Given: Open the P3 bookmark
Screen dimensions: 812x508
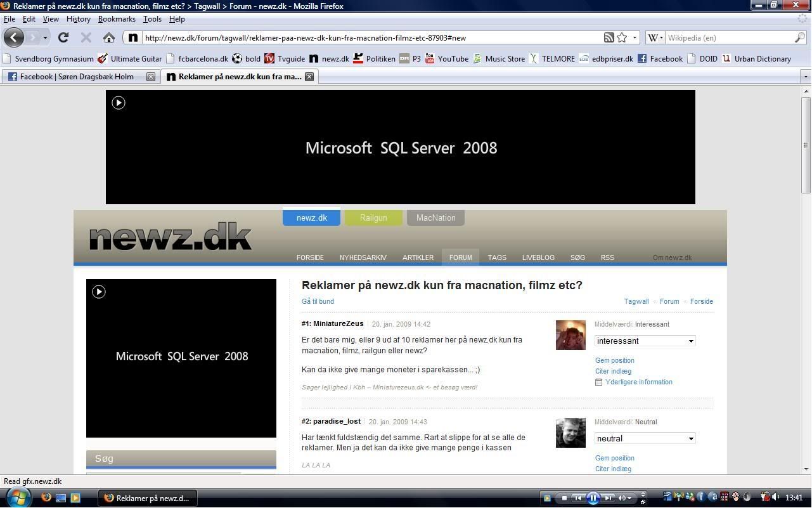Looking at the screenshot, I should point(410,58).
